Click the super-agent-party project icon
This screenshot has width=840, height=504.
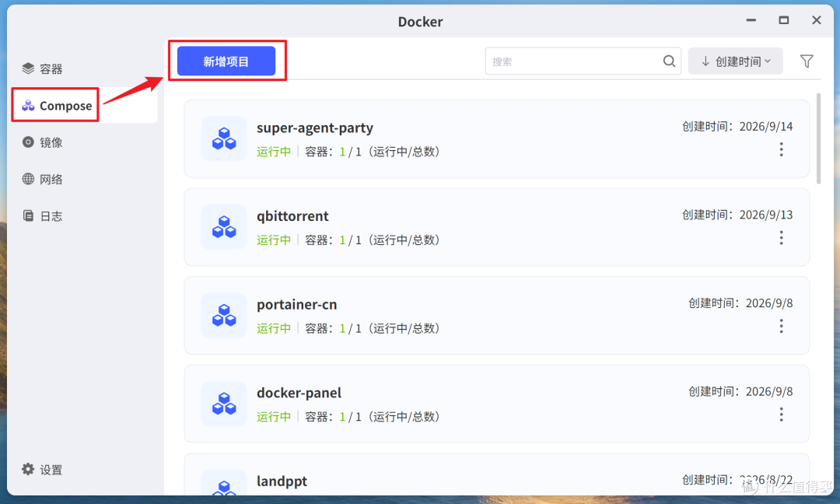tap(224, 138)
